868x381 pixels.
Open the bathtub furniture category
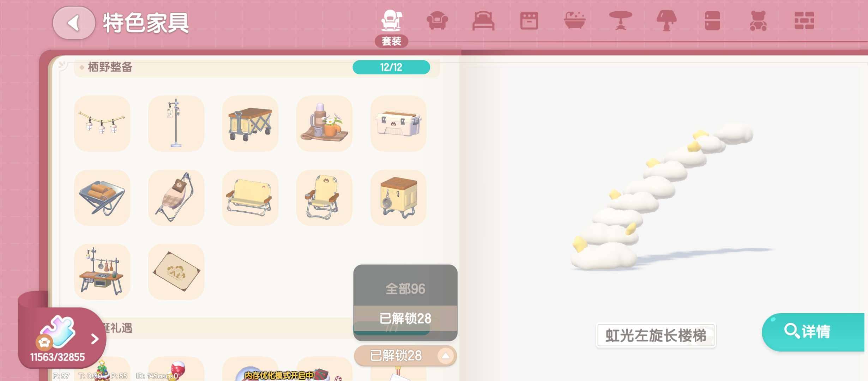575,21
